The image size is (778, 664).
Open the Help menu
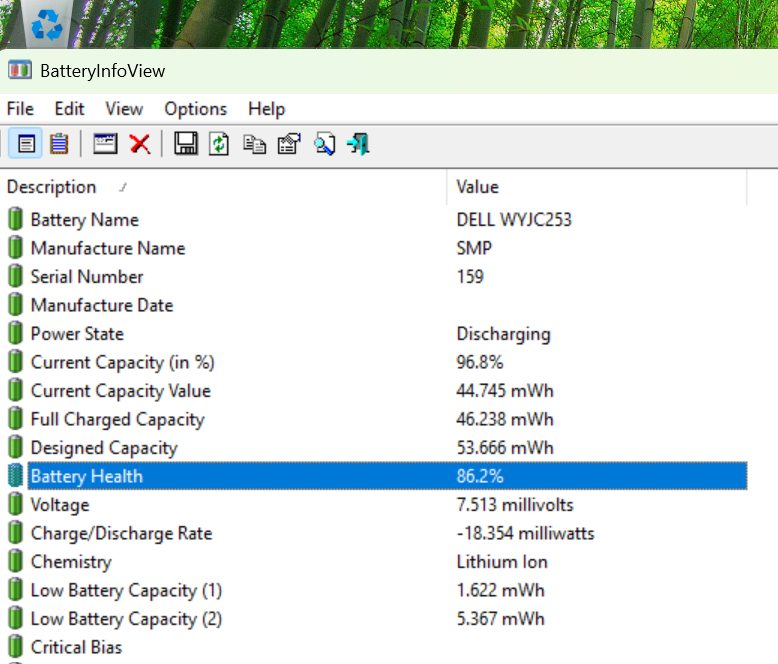click(266, 109)
